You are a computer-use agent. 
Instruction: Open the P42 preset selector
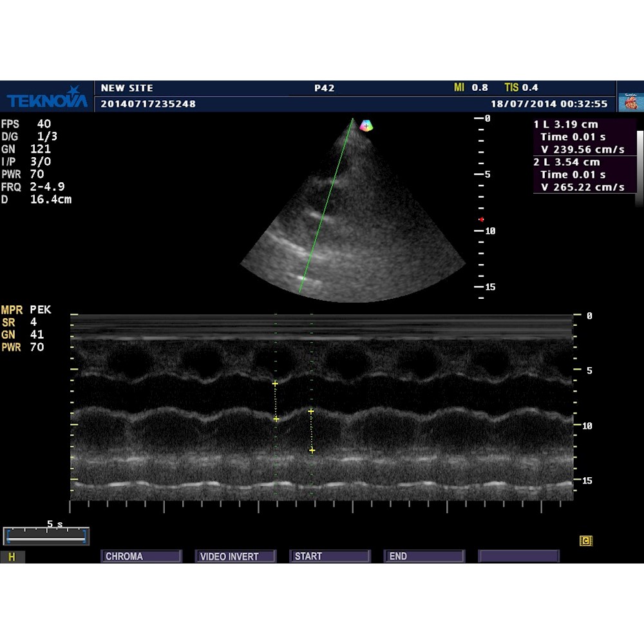click(325, 87)
